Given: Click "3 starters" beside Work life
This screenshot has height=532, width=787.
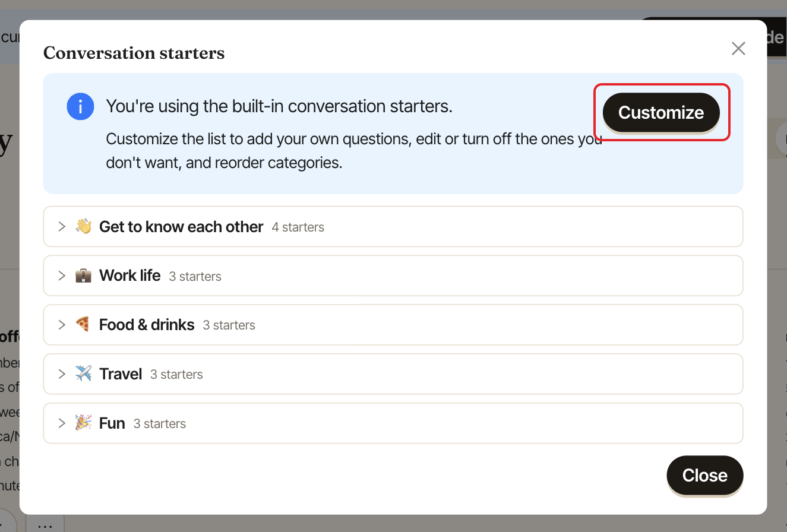Looking at the screenshot, I should click(195, 277).
